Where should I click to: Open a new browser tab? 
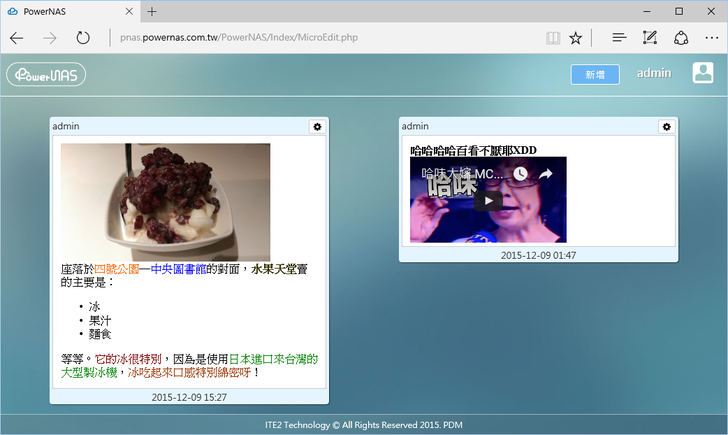152,11
